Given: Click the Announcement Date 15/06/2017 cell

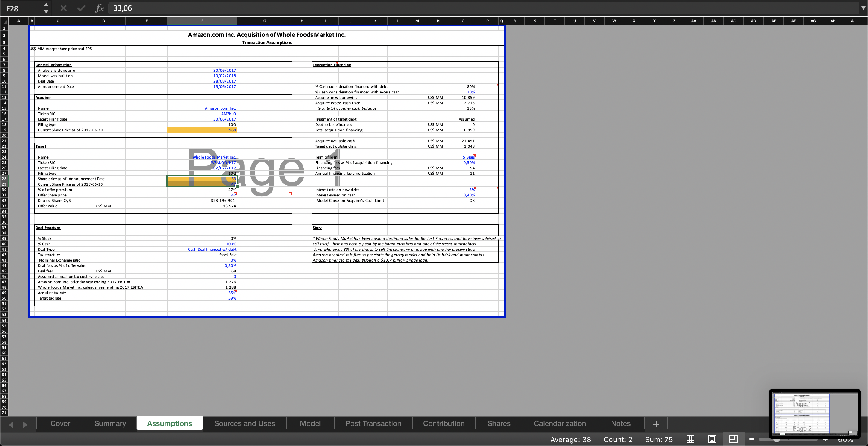Looking at the screenshot, I should pyautogui.click(x=202, y=86).
